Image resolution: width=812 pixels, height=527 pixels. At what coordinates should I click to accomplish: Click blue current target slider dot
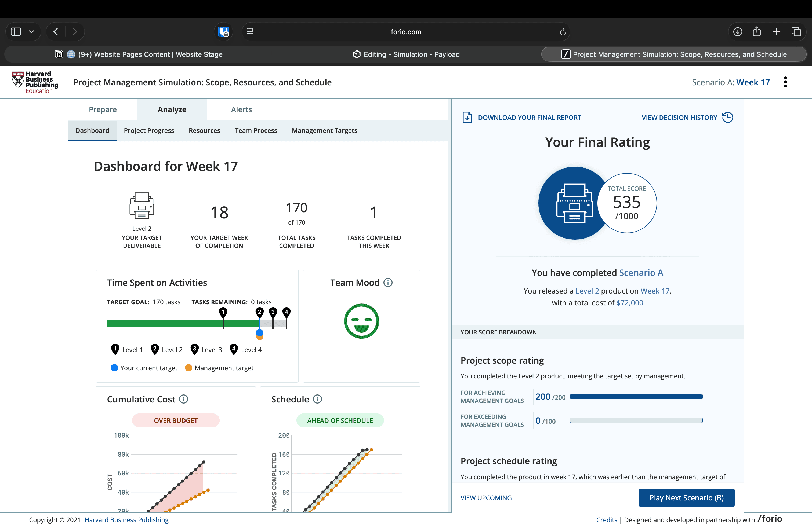(x=259, y=332)
